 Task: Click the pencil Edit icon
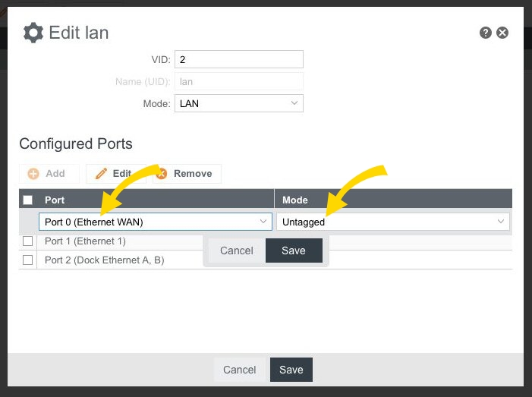coord(101,174)
